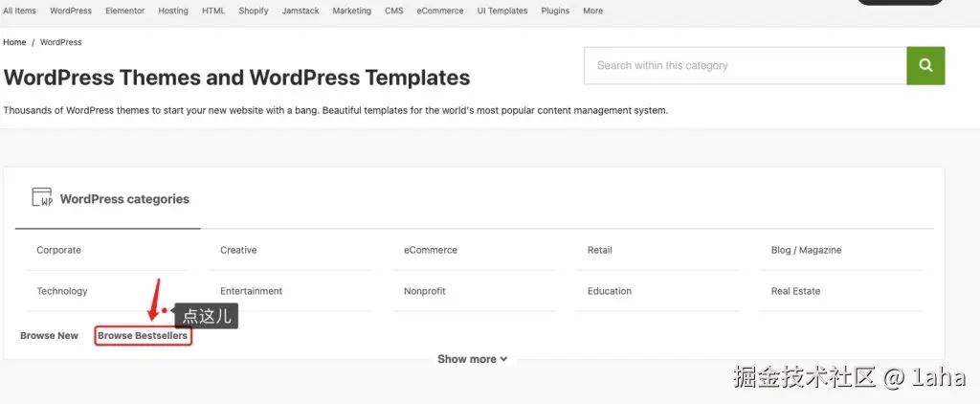Select Elementor in the top navigation
The image size is (980, 404).
(125, 11)
